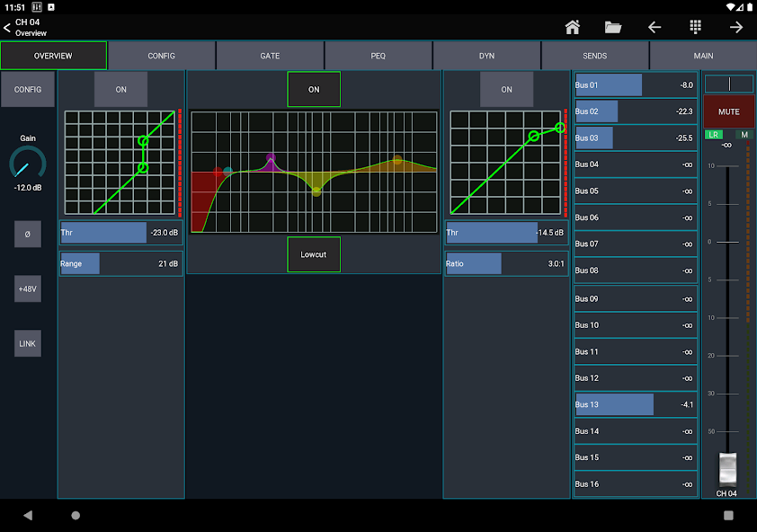Image resolution: width=757 pixels, height=532 pixels.
Task: Click the Bus 12 send row
Action: tap(636, 378)
